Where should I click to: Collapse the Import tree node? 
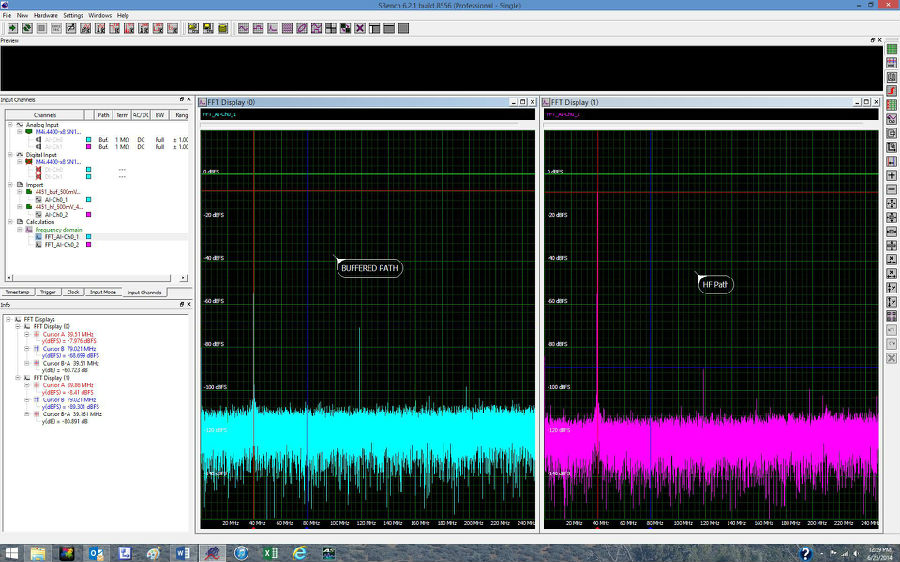(10, 185)
